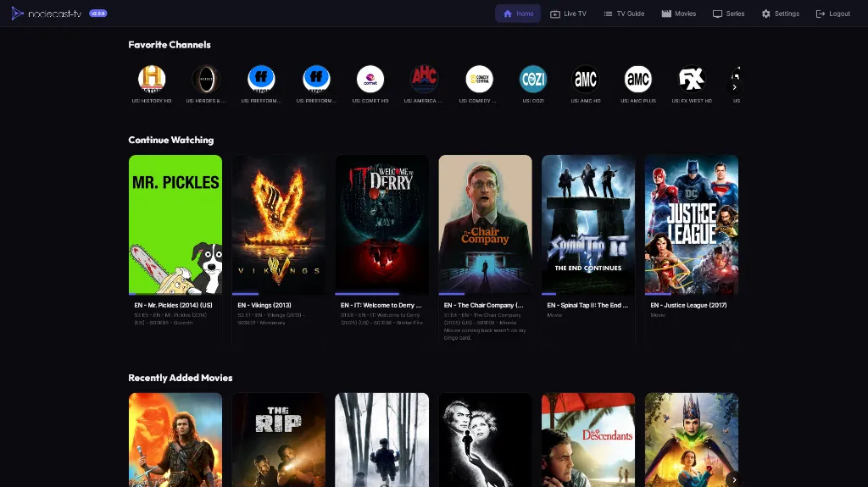Open the Comet HD channel icon
The height and width of the screenshot is (487, 868).
(x=370, y=79)
